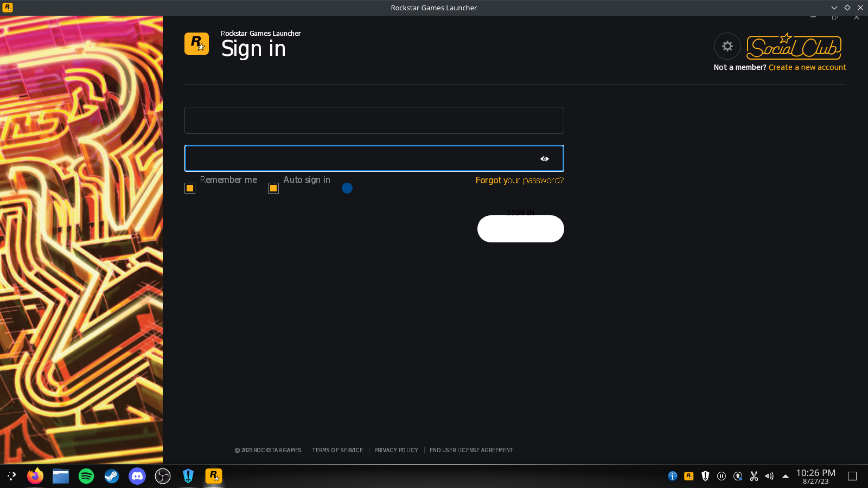Viewport: 868px width, 488px height.
Task: Open the Privacy Policy link
Action: 396,450
